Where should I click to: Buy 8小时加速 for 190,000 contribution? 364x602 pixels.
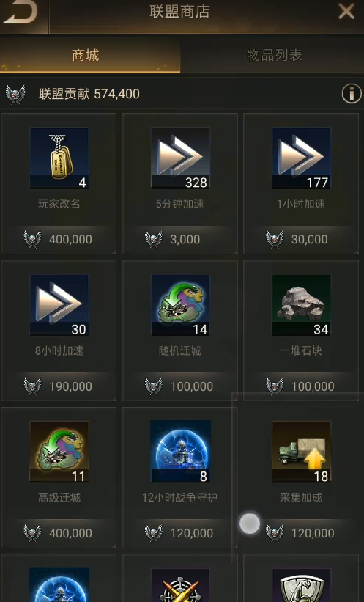59,386
